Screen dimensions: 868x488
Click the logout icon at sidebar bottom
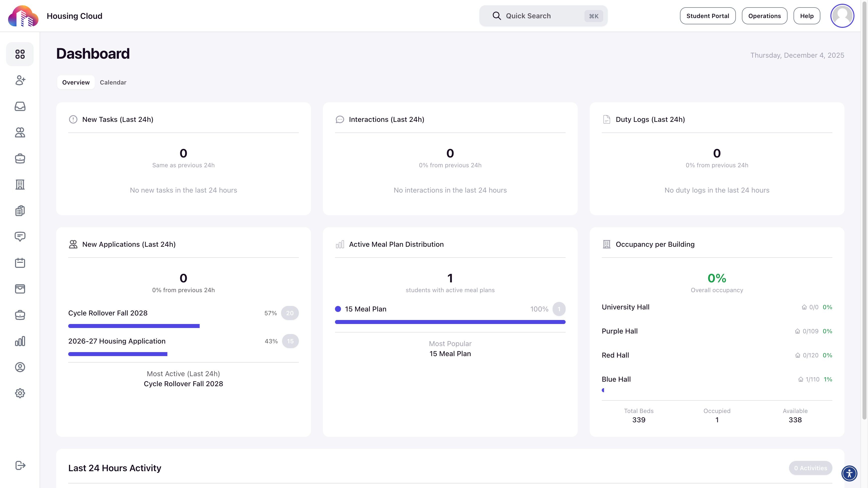pos(20,465)
